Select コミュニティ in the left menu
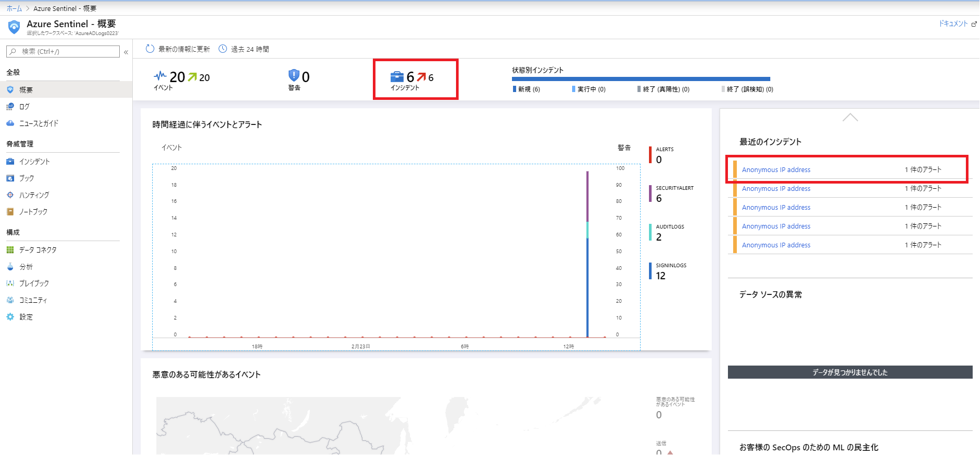 (x=66, y=300)
